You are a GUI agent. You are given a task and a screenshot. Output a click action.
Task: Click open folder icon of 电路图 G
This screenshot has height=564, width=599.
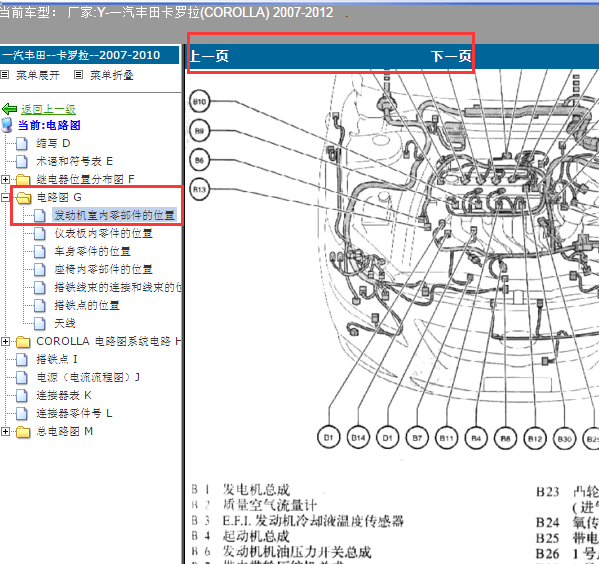(24, 198)
